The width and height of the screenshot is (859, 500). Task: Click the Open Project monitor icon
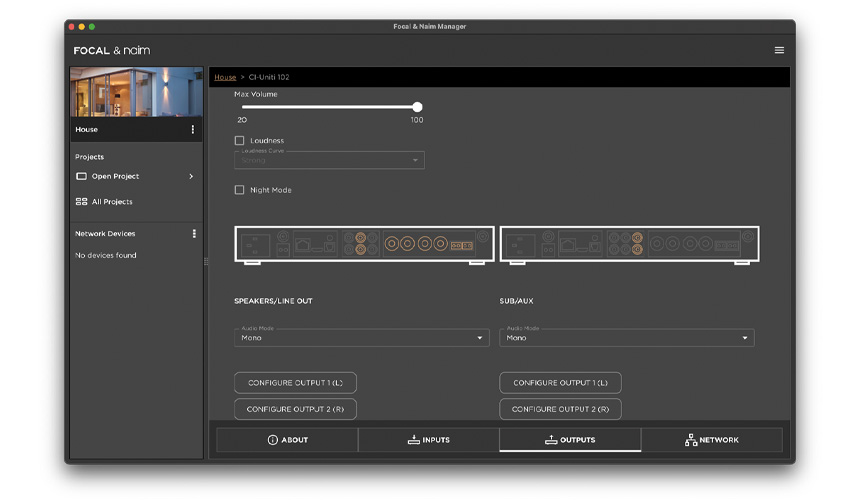[82, 177]
